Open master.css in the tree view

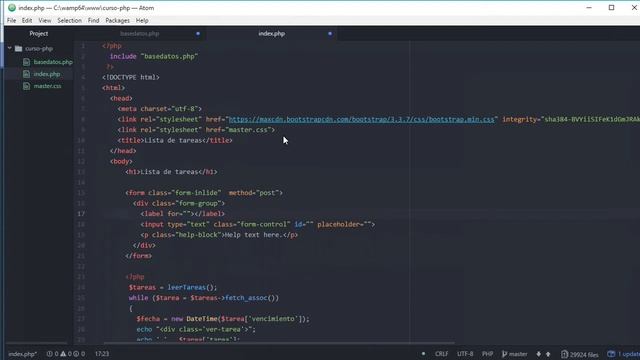pos(47,86)
